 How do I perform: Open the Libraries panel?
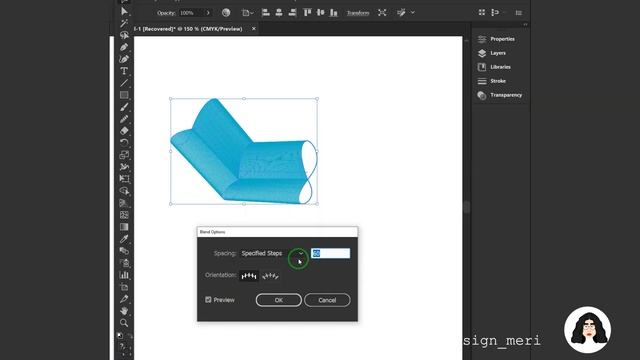point(494,67)
